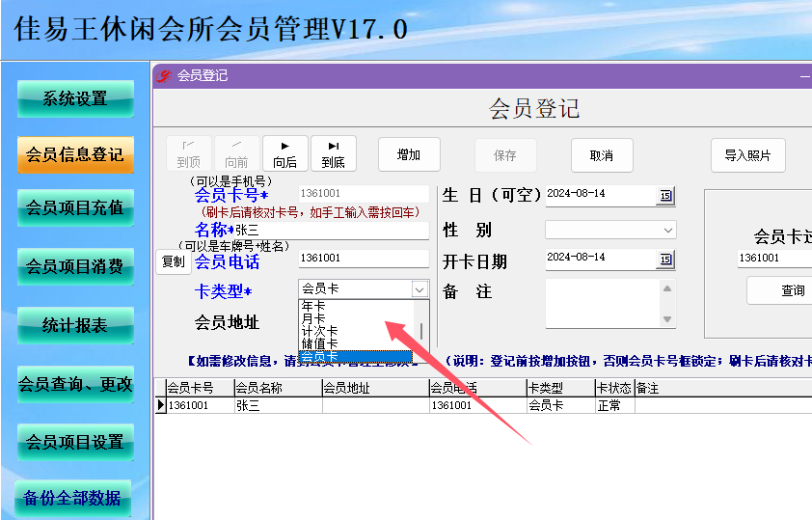
Task: Click the 名称 field containing 张三
Action: pyautogui.click(x=332, y=231)
